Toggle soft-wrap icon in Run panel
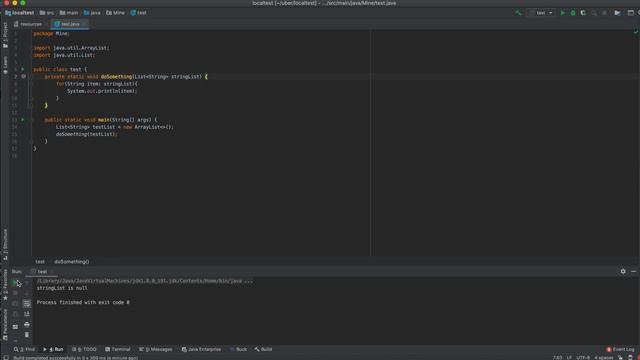Viewport: 640px width, 360px height. point(27,303)
